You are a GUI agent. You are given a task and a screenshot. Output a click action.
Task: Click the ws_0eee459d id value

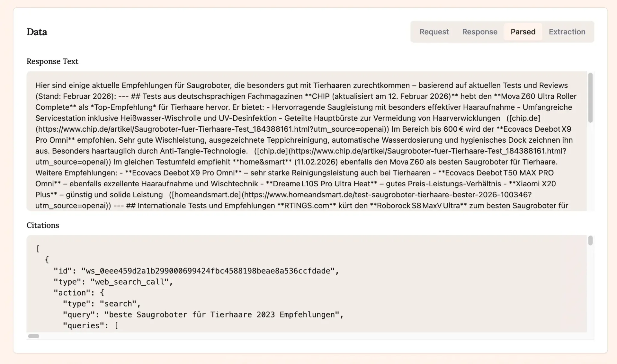click(x=208, y=271)
